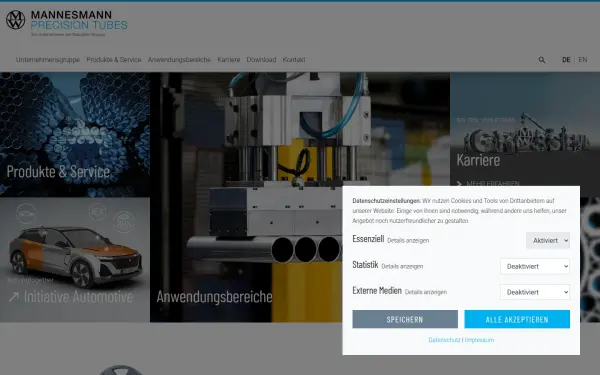The width and height of the screenshot is (600, 375).
Task: Show details for Externe Medien
Action: click(426, 292)
